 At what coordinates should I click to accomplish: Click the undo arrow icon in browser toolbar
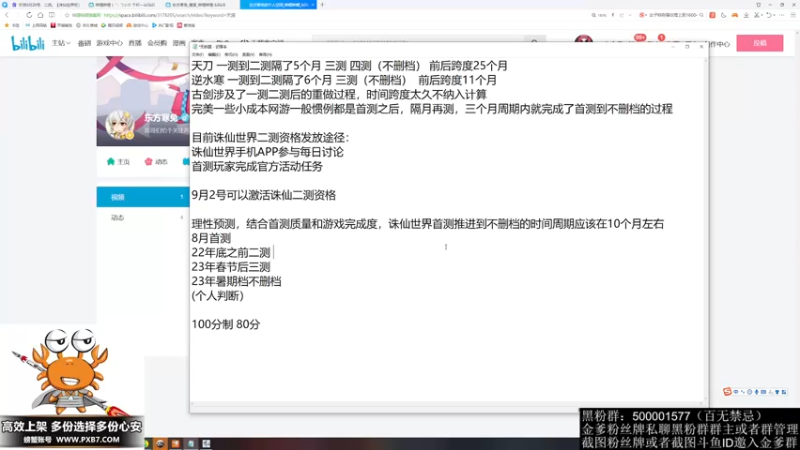pyautogui.click(x=769, y=15)
